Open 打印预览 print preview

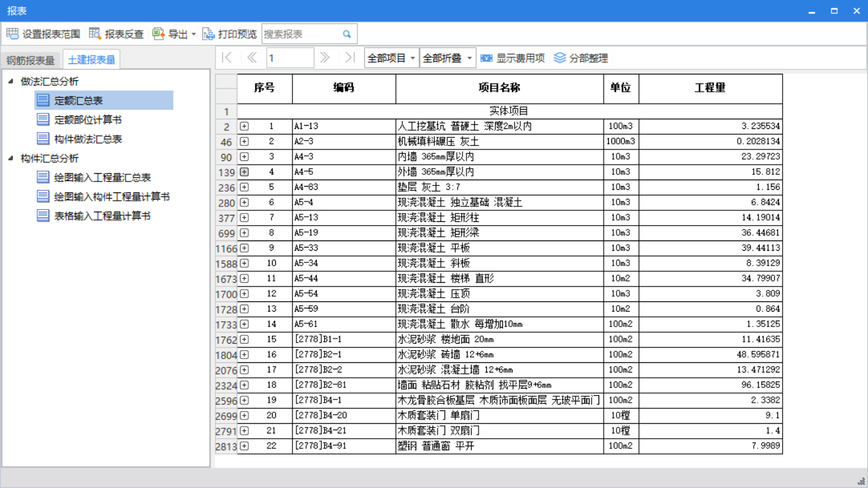pos(229,34)
